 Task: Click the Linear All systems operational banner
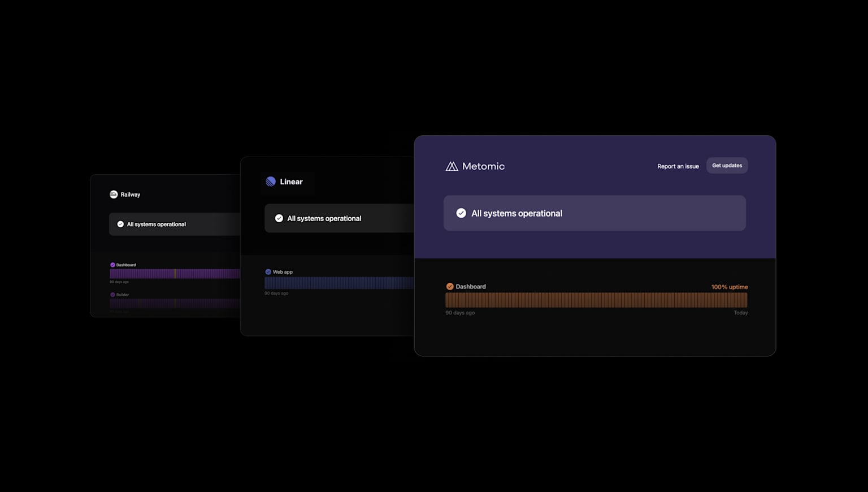pyautogui.click(x=340, y=218)
